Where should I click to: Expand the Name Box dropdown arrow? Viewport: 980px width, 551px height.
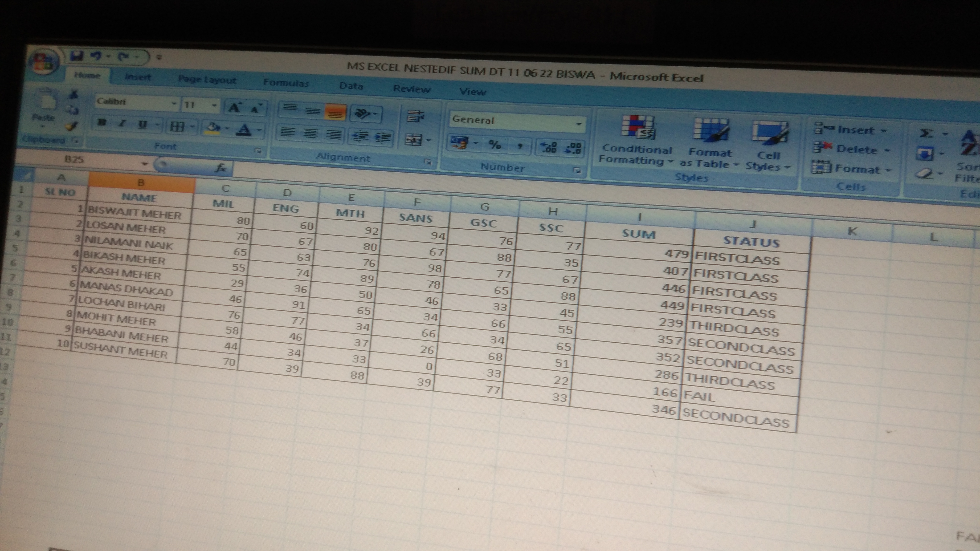[x=145, y=164]
